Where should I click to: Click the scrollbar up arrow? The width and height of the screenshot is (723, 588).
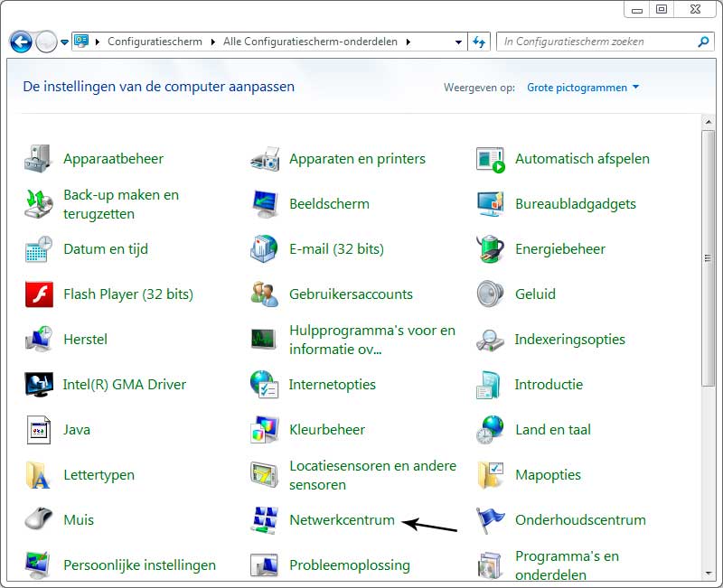[x=709, y=122]
